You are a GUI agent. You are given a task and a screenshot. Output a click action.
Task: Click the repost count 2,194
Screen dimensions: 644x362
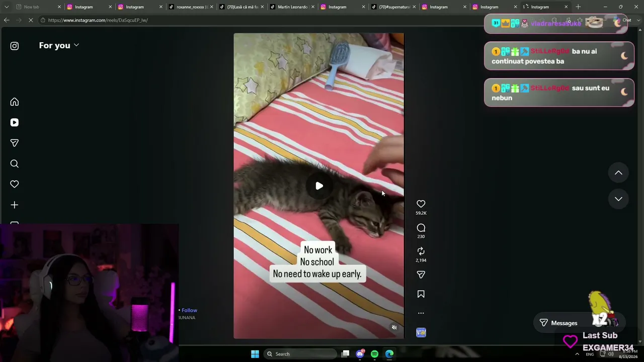pyautogui.click(x=421, y=260)
